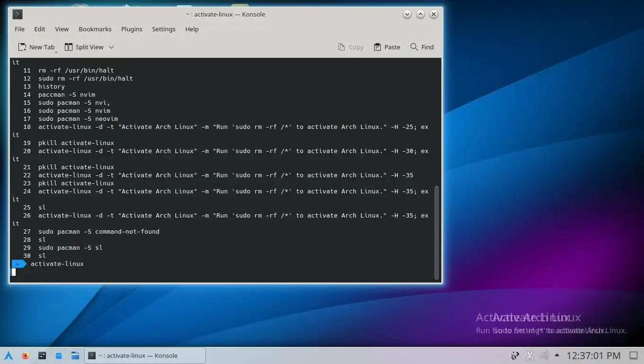Click the Paste toolbar button
This screenshot has width=644, height=364.
point(387,47)
